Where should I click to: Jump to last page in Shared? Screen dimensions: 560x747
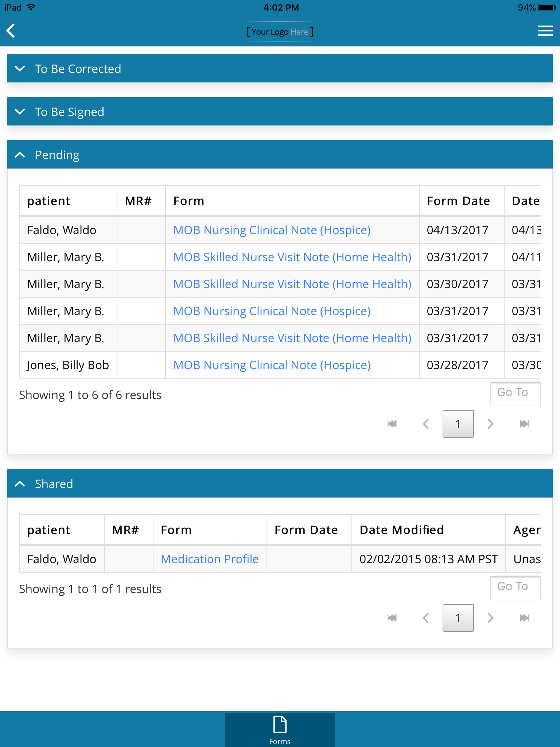coord(524,618)
